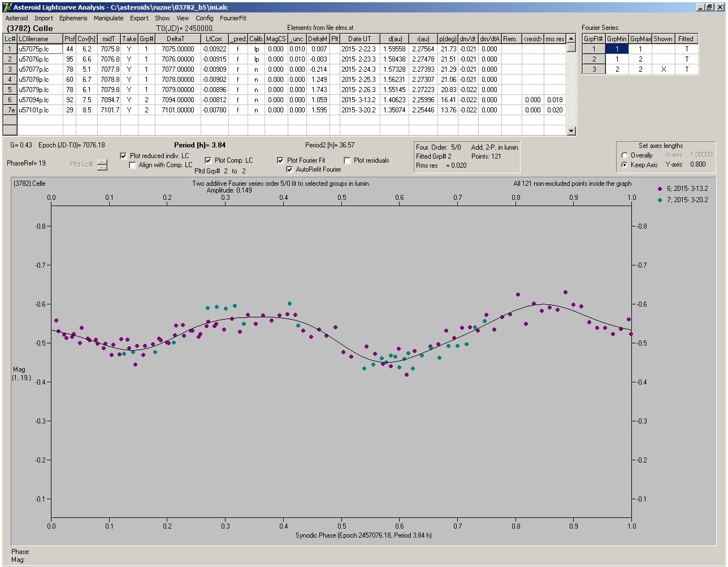Open the Show menu

tap(162, 18)
